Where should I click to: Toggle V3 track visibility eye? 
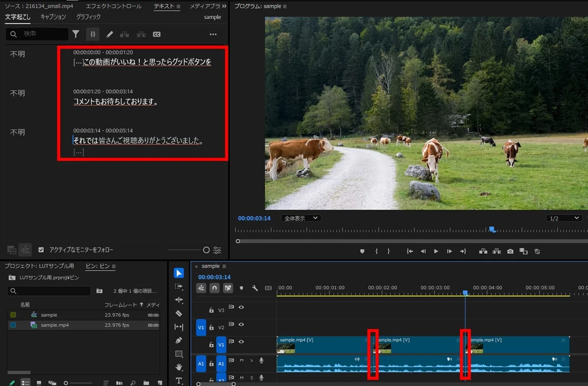[x=241, y=308]
